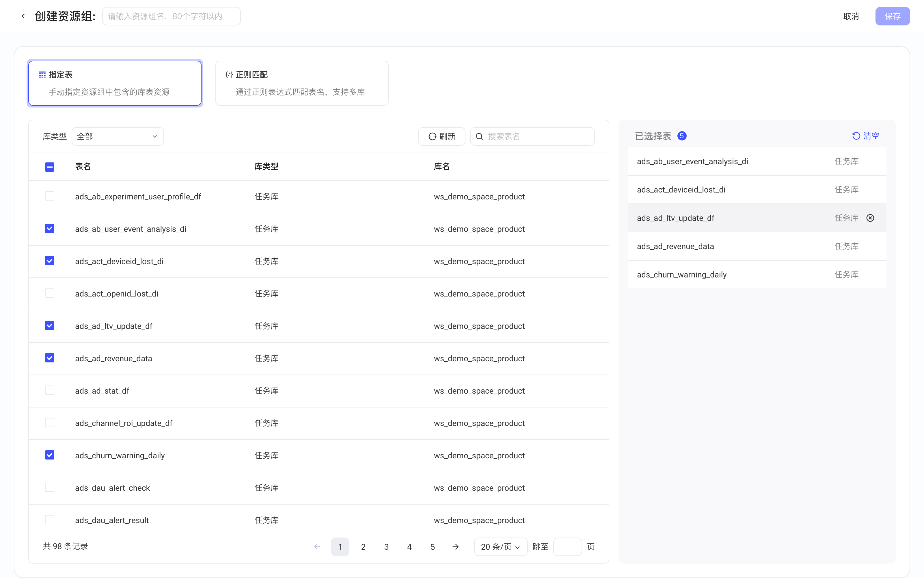
Task: Click the table grid icon of 指定表
Action: click(x=42, y=75)
